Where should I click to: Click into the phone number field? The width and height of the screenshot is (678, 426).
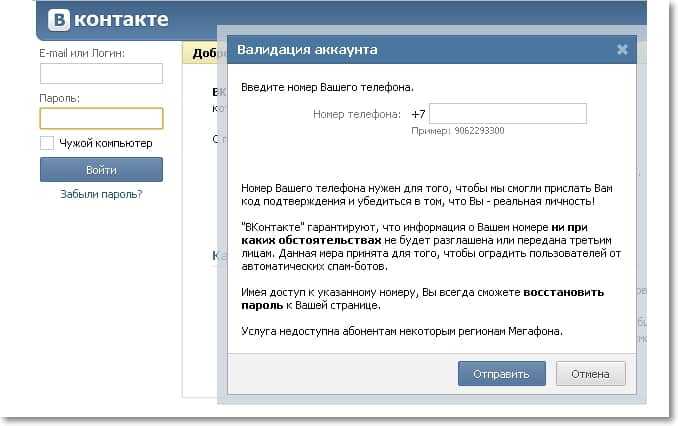[508, 114]
